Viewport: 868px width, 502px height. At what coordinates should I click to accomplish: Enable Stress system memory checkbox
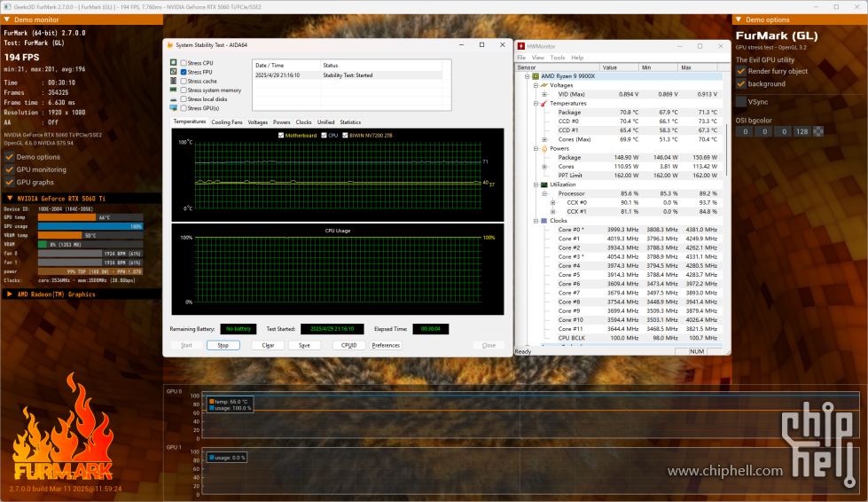(x=184, y=90)
